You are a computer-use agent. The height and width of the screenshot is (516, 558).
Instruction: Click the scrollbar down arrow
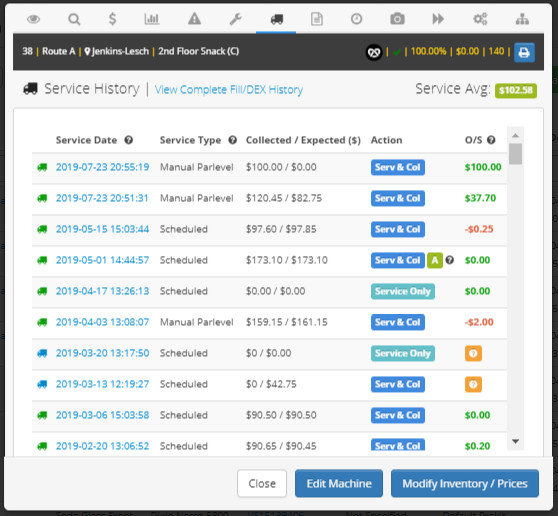coord(515,441)
